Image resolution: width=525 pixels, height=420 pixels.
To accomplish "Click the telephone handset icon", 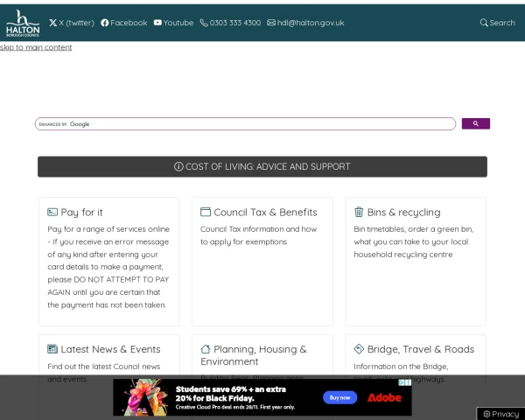I will (204, 23).
